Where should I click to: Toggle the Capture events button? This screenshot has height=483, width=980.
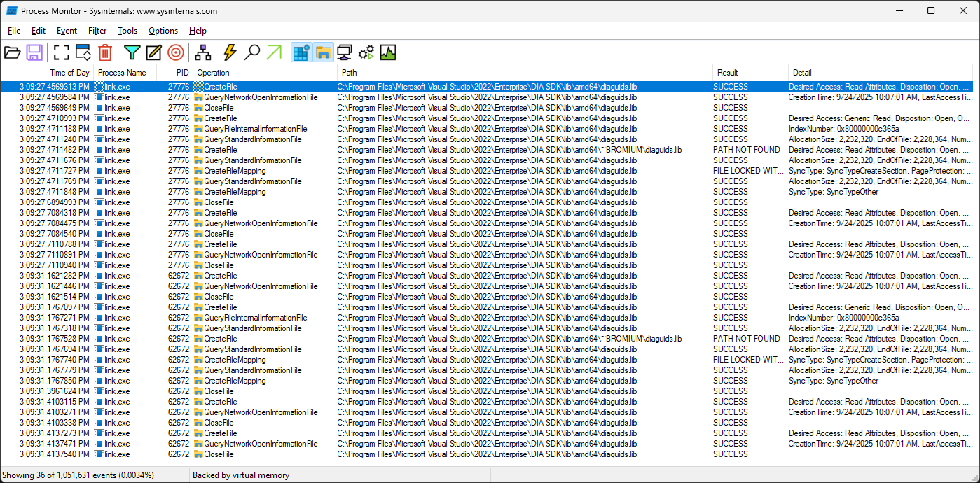coord(62,52)
